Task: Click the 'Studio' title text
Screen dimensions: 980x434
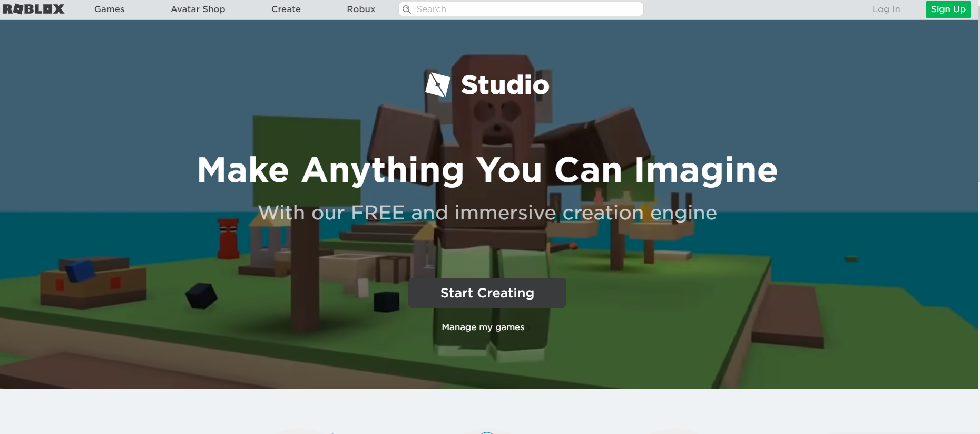Action: pos(505,84)
